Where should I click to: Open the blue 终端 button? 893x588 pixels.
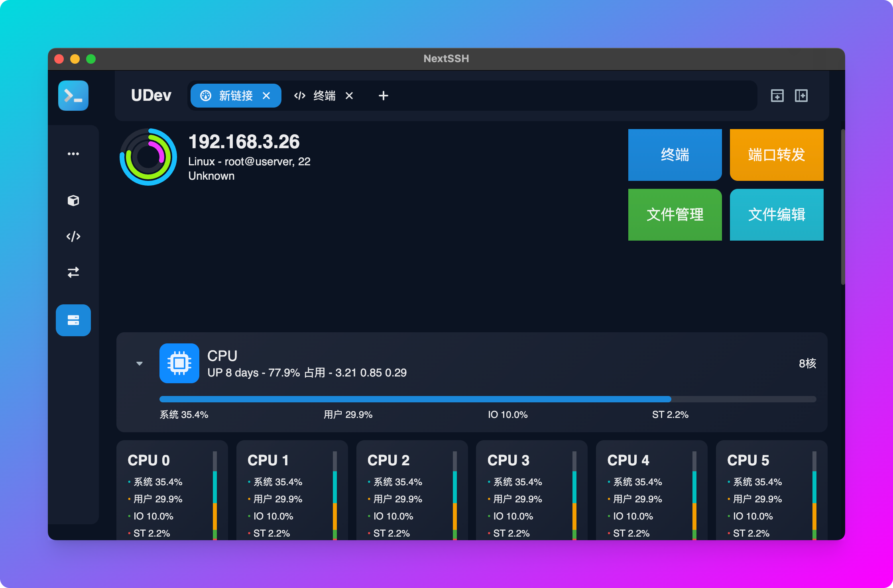[x=675, y=155]
